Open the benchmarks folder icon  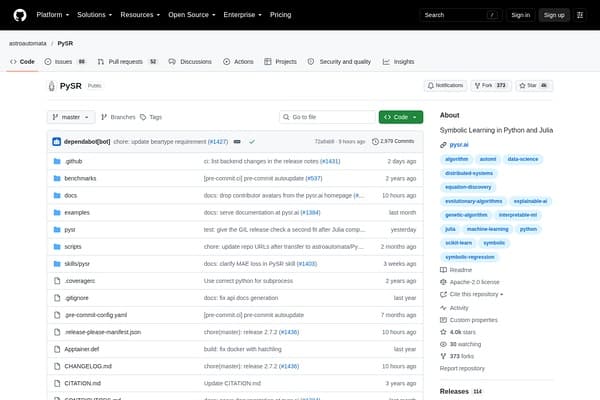(57, 178)
